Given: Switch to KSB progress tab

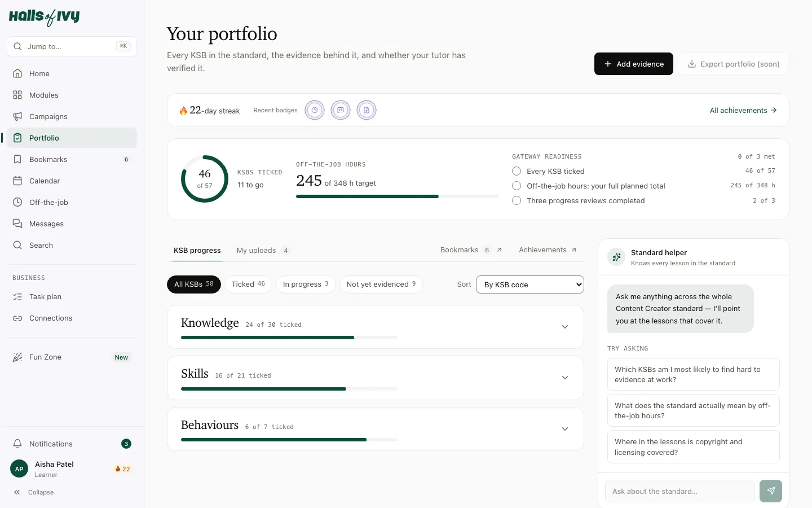Looking at the screenshot, I should [197, 250].
